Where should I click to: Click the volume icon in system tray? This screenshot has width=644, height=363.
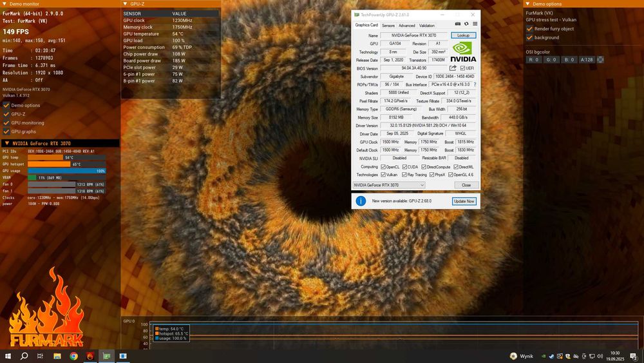click(600, 356)
